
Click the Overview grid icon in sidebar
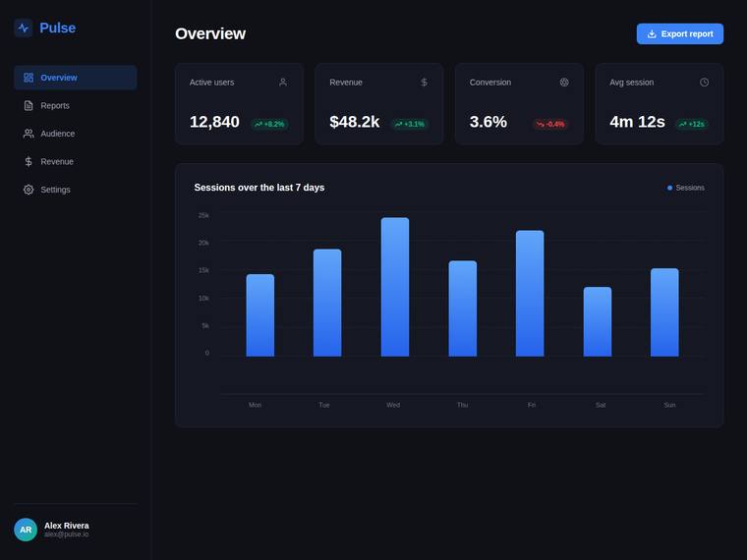pyautogui.click(x=29, y=78)
